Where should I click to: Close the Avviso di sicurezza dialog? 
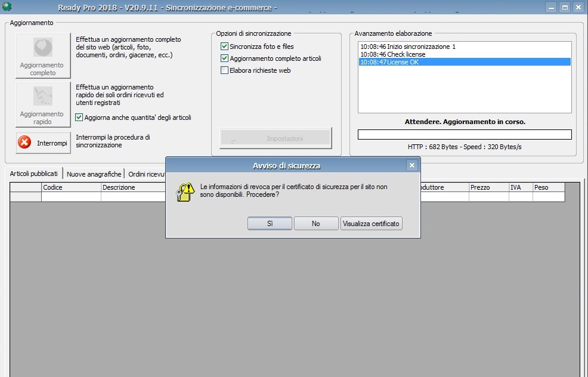(x=411, y=165)
